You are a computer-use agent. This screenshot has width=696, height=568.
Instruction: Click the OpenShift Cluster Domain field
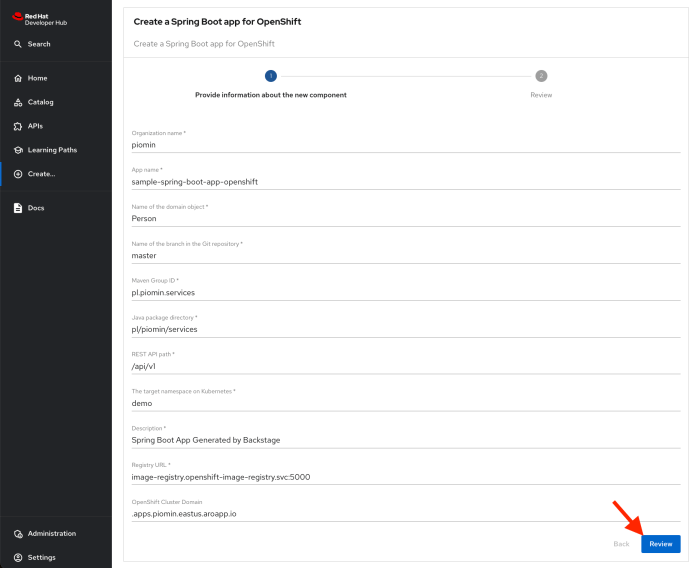click(x=392, y=514)
